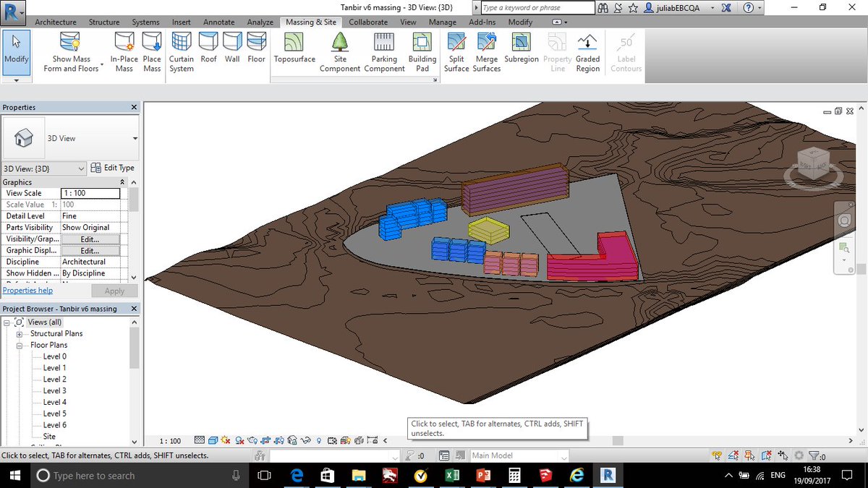The width and height of the screenshot is (868, 488).
Task: Open Excel from the Windows taskbar
Action: [451, 475]
